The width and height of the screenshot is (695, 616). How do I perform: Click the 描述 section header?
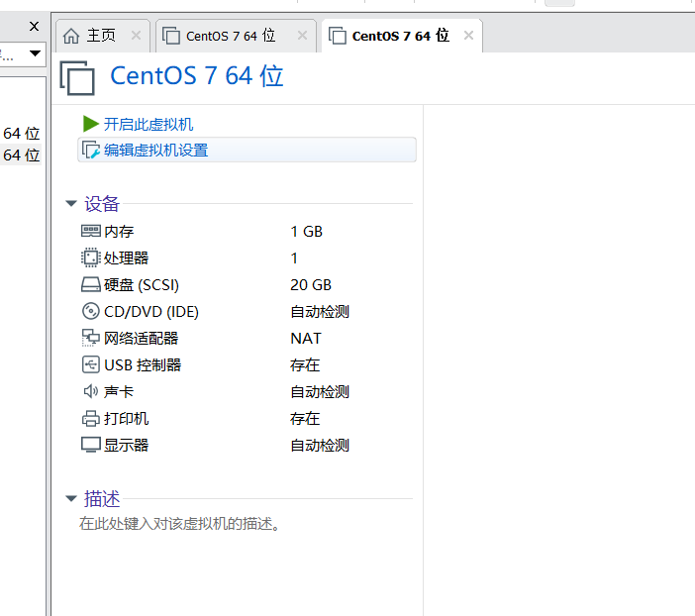(x=102, y=499)
